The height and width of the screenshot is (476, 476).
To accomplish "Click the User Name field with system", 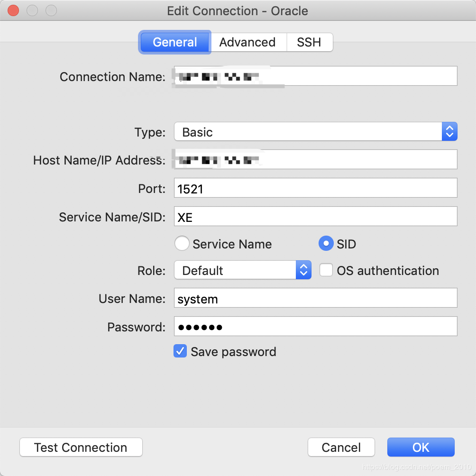I will 315,298.
